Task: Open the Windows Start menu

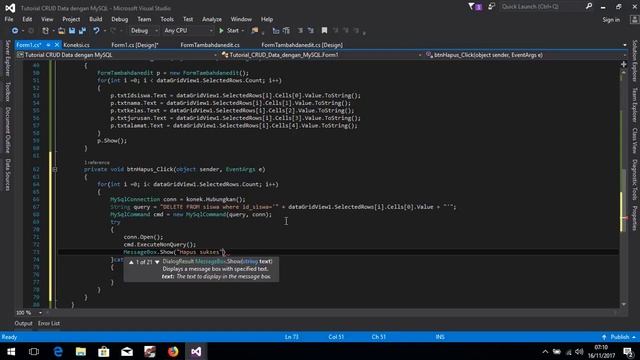Action: click(11, 351)
